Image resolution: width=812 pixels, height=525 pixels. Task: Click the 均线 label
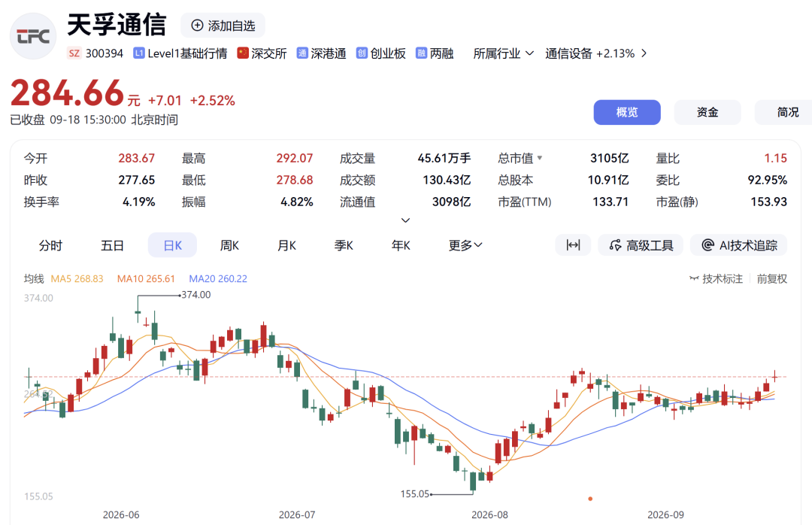tap(34, 279)
